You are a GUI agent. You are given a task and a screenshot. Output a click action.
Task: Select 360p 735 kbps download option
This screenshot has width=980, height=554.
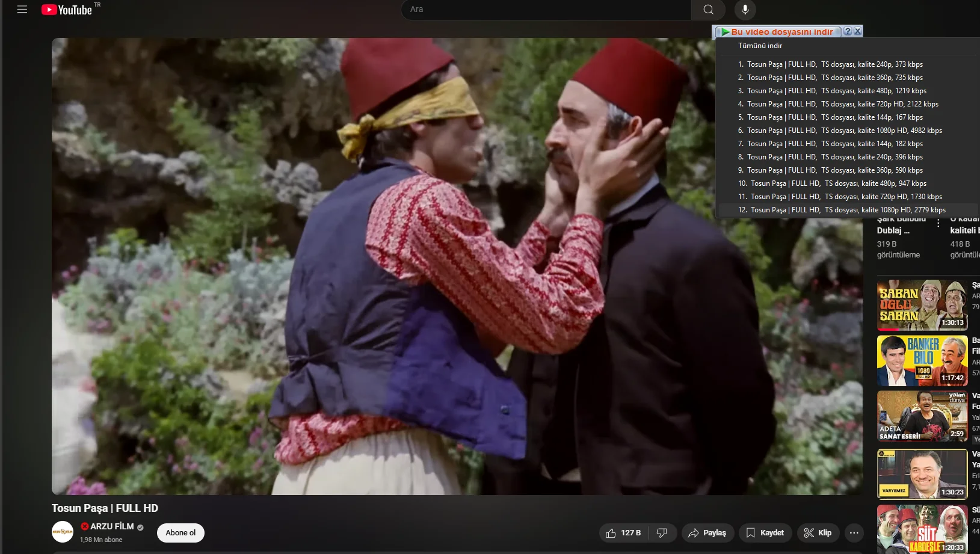[x=849, y=78]
